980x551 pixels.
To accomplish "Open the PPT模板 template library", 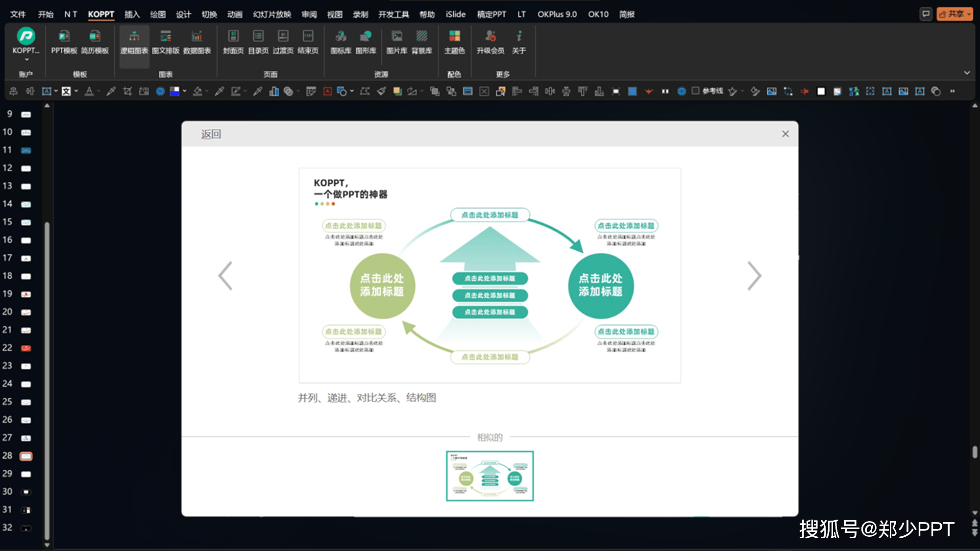I will [64, 42].
